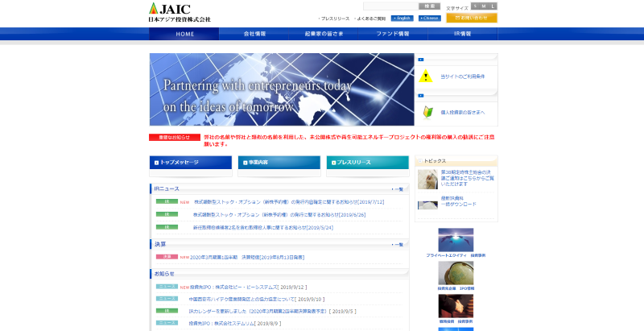Set font size to M
Screen dimensions: 644x331
pos(484,6)
